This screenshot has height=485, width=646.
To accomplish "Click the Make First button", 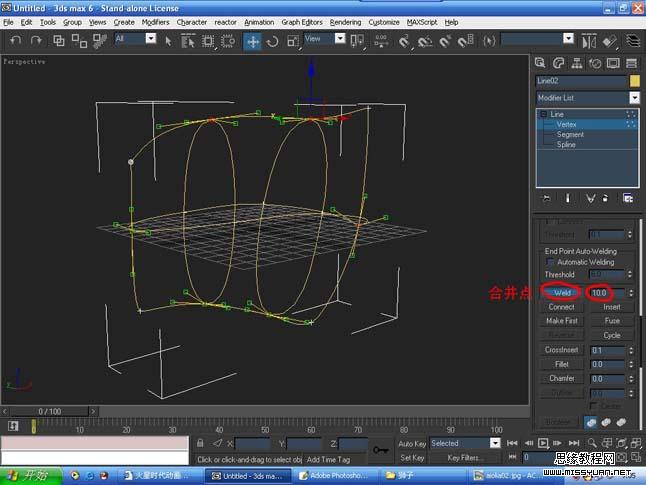I will click(562, 321).
